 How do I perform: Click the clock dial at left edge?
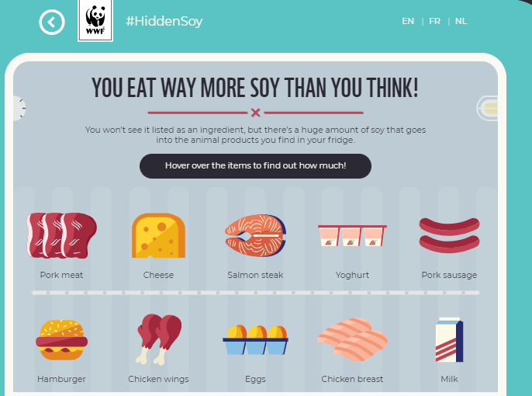click(19, 109)
